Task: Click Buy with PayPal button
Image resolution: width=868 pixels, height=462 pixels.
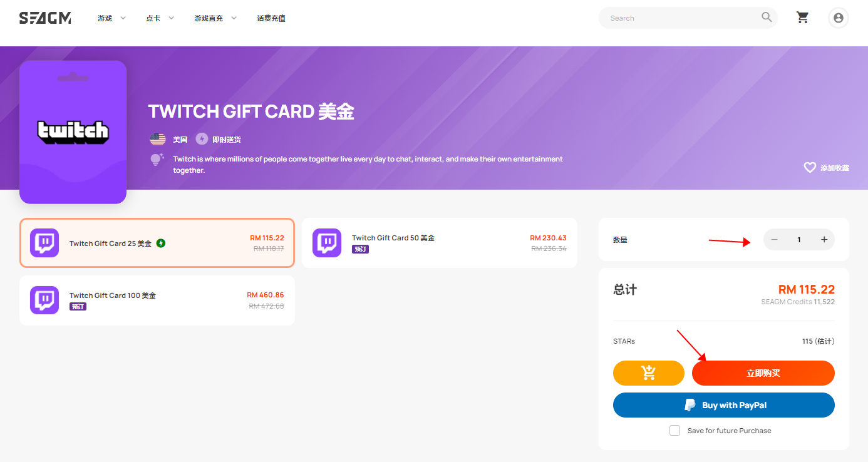Action: click(x=724, y=405)
